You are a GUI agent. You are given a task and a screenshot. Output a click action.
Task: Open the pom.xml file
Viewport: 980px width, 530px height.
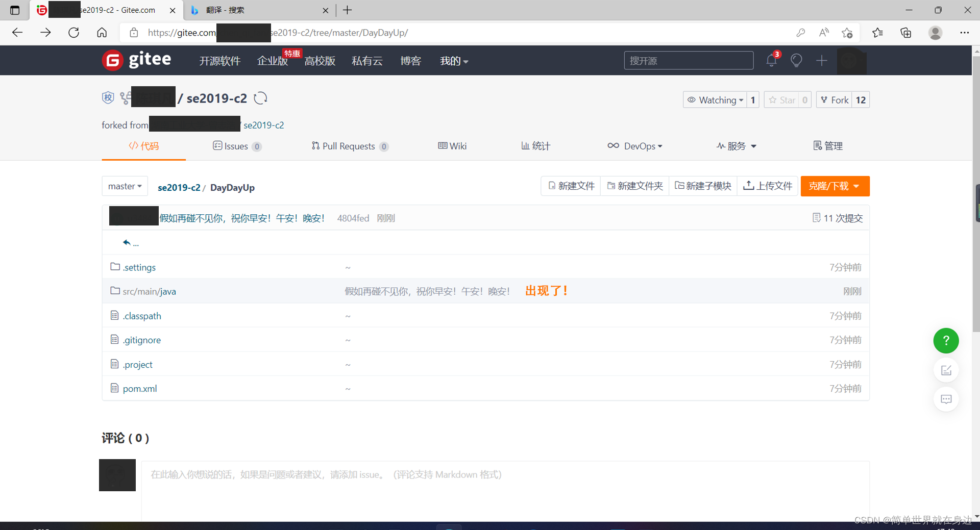139,388
